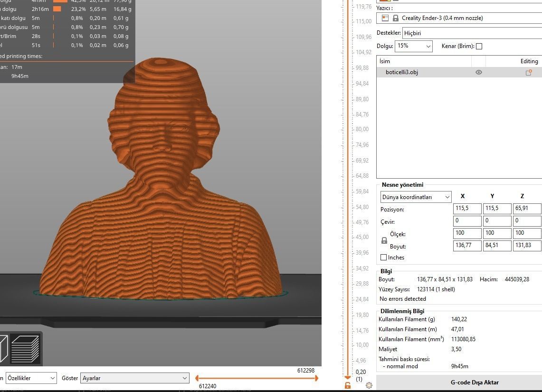
Task: Click the Boyut Z field showing 131,83
Action: click(x=527, y=246)
